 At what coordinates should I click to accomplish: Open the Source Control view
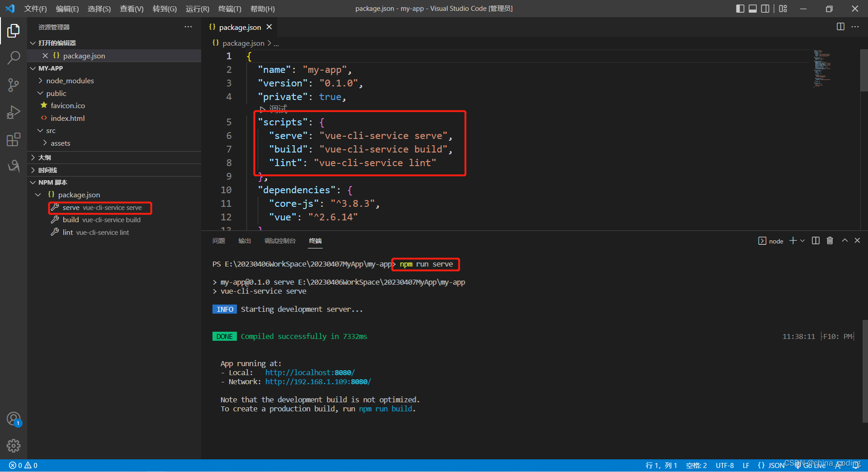coord(14,85)
